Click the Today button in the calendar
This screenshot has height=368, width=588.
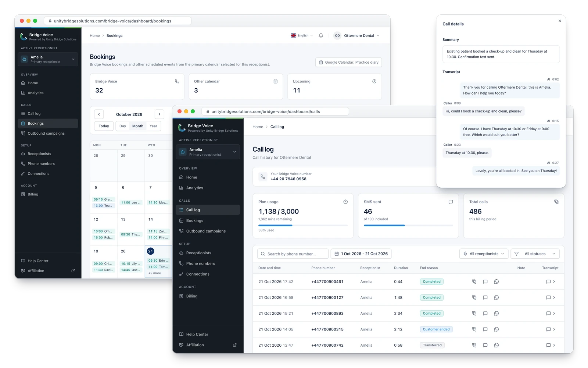tap(104, 126)
